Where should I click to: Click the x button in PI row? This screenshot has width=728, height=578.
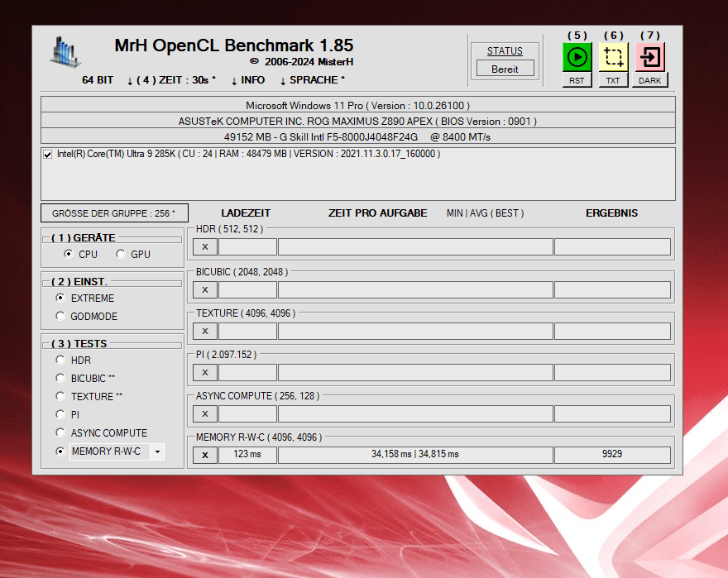(205, 372)
